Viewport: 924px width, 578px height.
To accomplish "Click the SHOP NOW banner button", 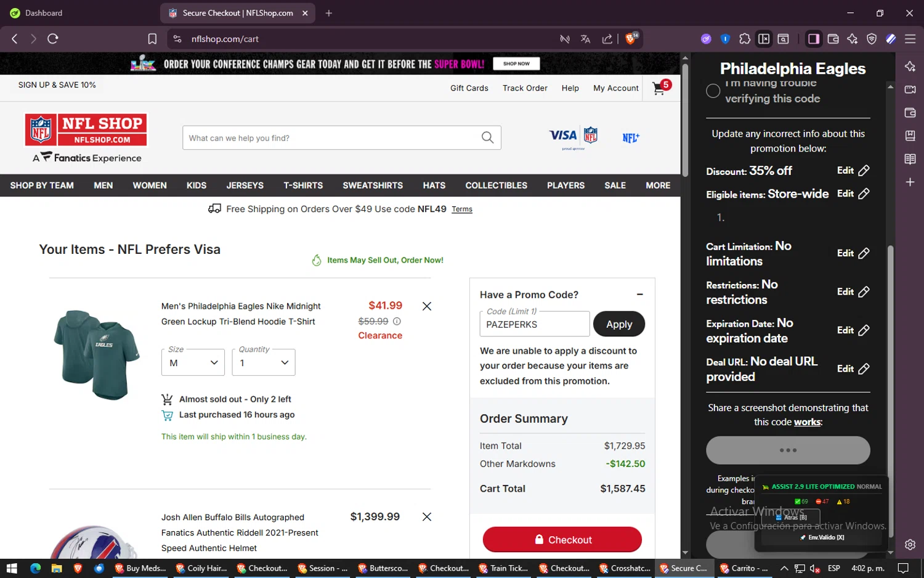I will coord(516,63).
